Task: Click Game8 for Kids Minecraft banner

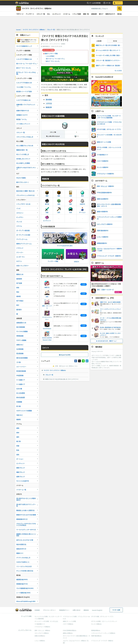Action: click(x=65, y=74)
